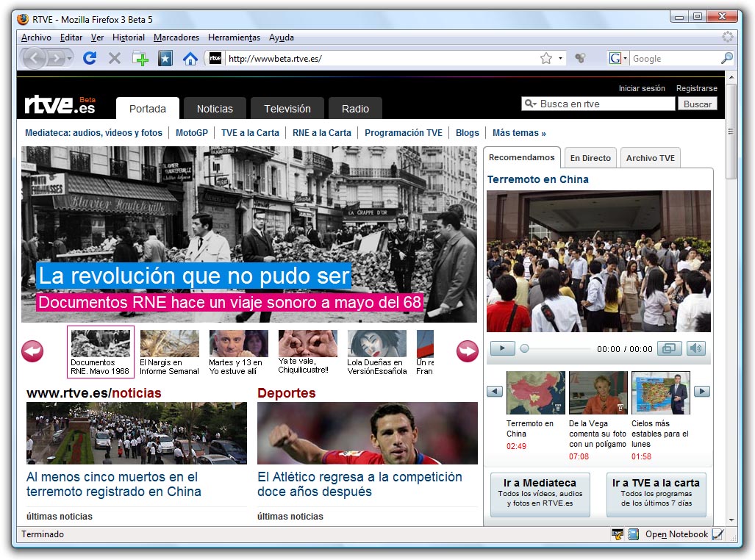
Task: Click the Google search input field
Action: tap(675, 59)
